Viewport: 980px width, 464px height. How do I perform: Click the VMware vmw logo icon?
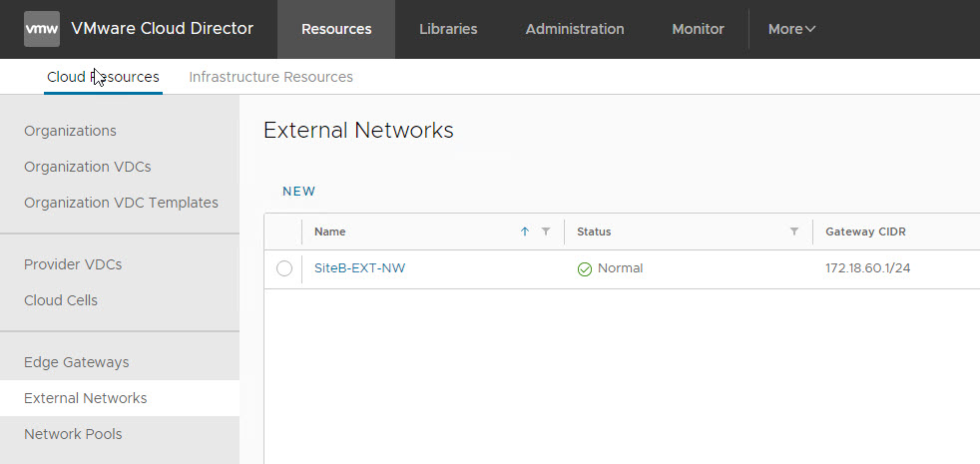(42, 29)
